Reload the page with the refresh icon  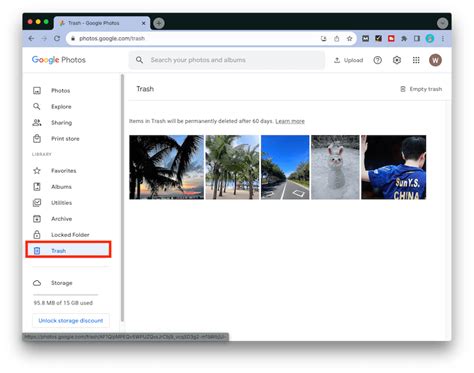pyautogui.click(x=57, y=38)
